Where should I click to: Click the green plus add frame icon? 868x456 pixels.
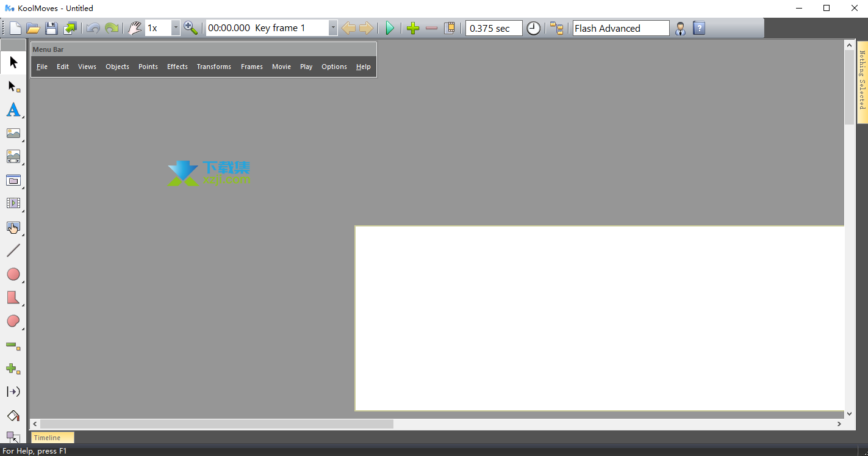pos(413,28)
